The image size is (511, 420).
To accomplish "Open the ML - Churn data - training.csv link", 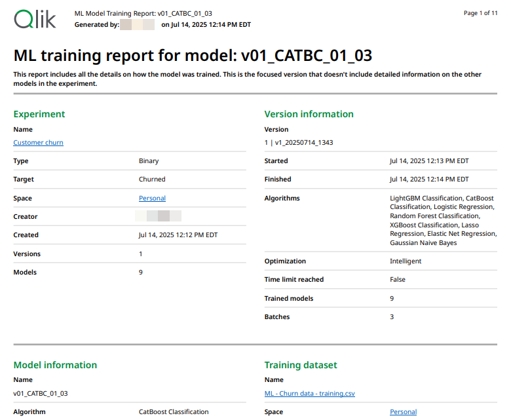I will click(x=309, y=393).
